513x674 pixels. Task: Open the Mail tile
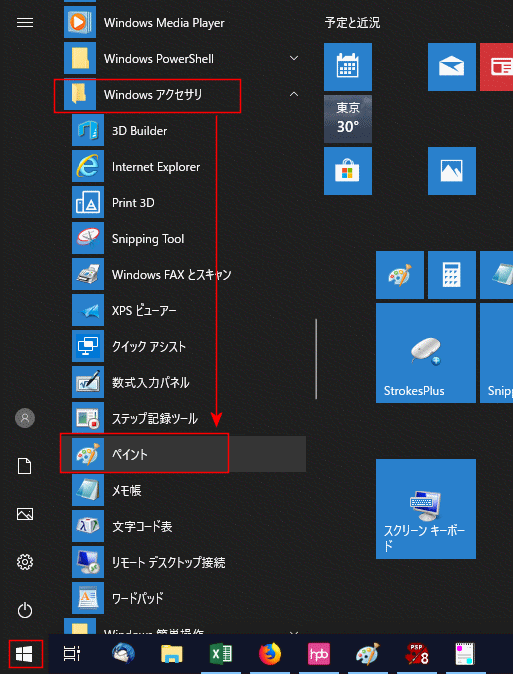(x=452, y=67)
